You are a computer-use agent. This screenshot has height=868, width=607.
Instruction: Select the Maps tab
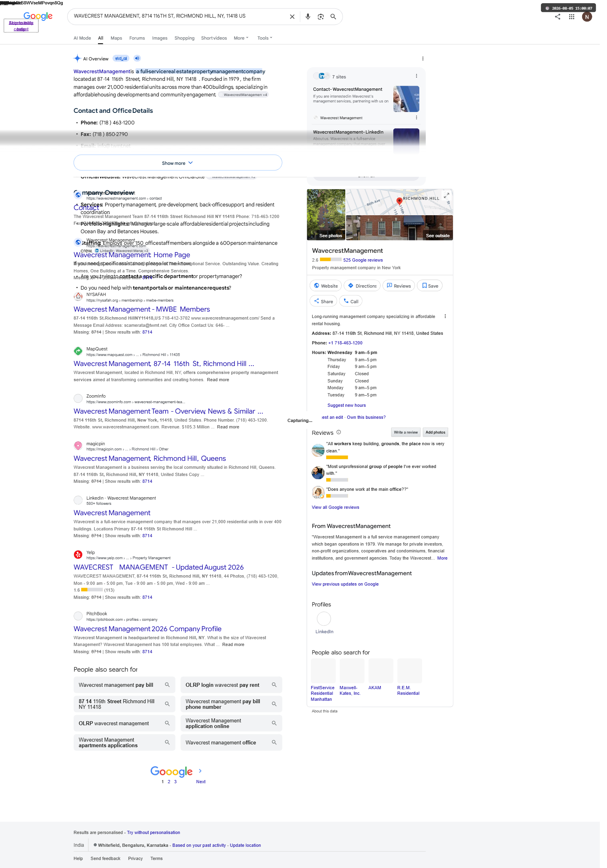(116, 38)
